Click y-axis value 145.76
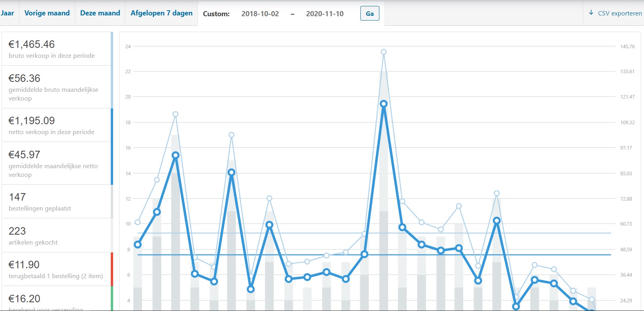This screenshot has height=311, width=644. (x=627, y=46)
